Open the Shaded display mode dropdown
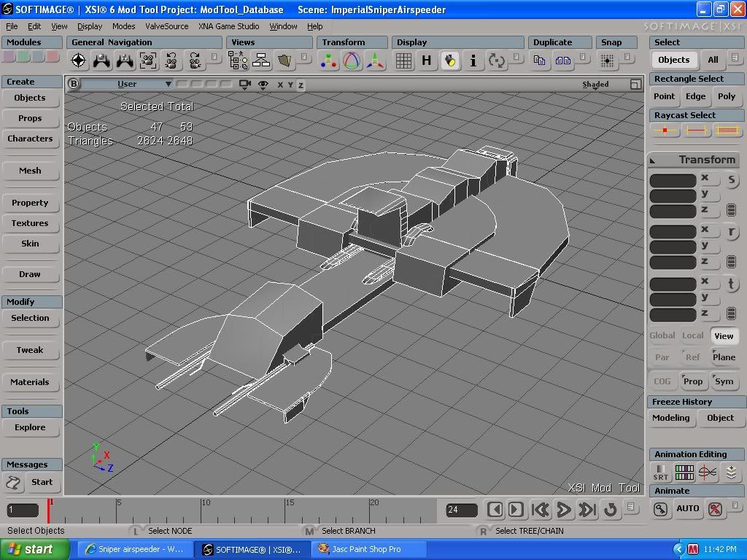Screen dimensions: 747x560 tap(595, 85)
